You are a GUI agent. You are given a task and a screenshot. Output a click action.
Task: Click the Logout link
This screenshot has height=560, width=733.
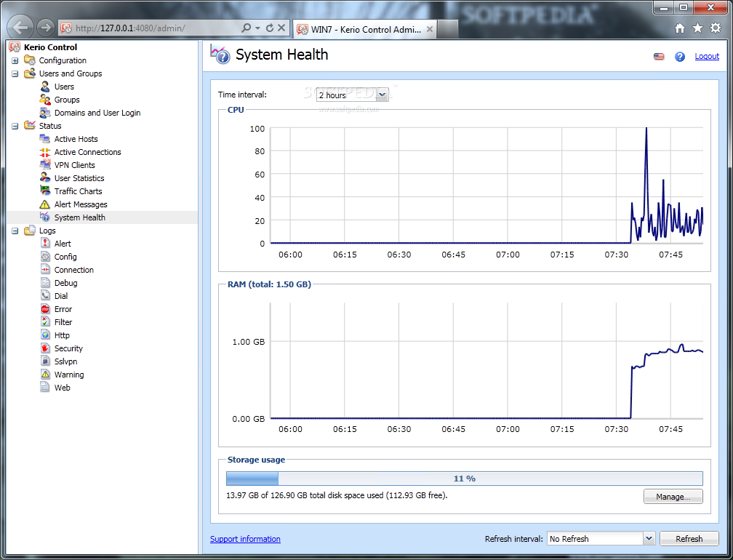(x=707, y=56)
